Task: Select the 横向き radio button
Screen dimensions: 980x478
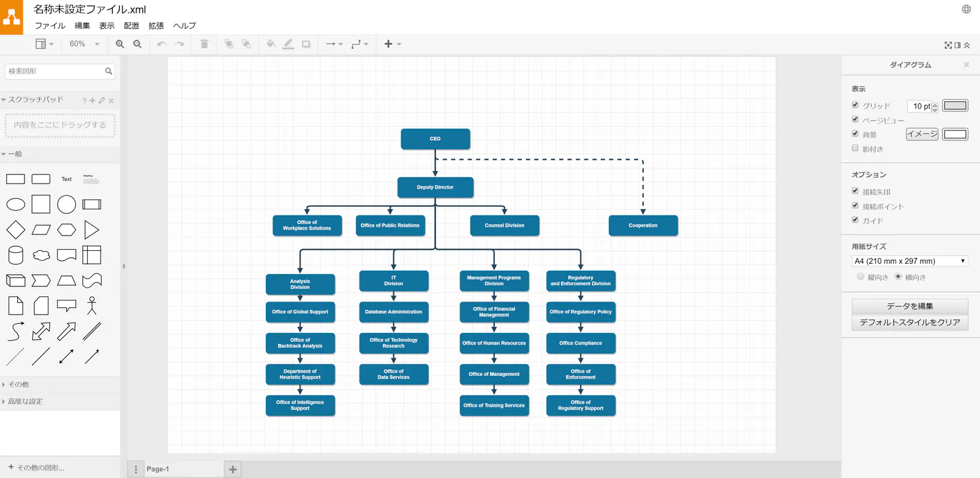Action: pos(898,277)
